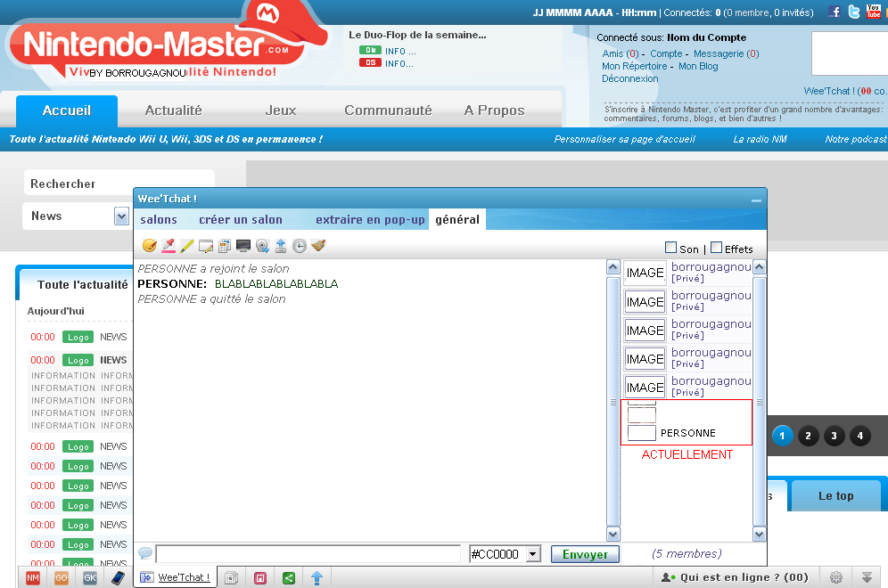Enable the Effets checkbox
Viewport: 888px width, 588px height.
coord(716,248)
